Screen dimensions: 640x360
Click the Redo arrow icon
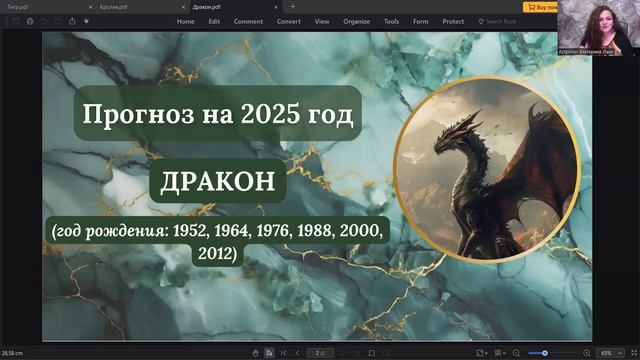[x=58, y=21]
